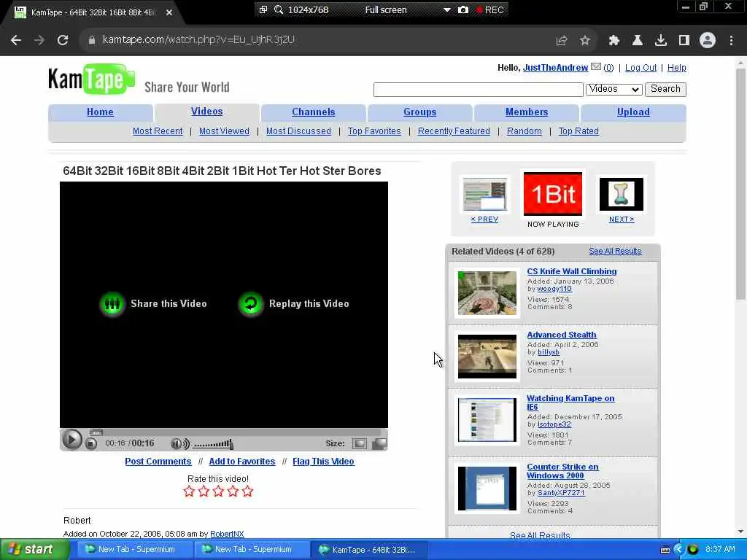
Task: Click the See All Results link in the Related Videos header
Action: pyautogui.click(x=615, y=251)
